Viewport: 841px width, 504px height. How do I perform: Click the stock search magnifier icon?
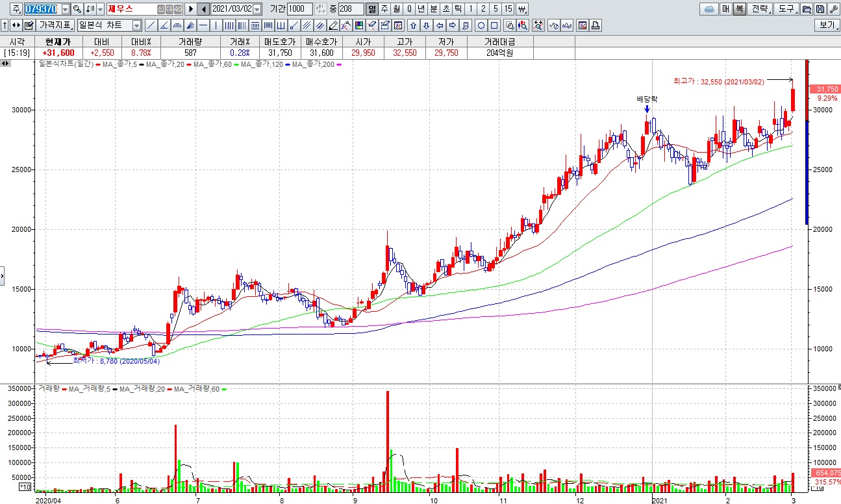coord(77,9)
